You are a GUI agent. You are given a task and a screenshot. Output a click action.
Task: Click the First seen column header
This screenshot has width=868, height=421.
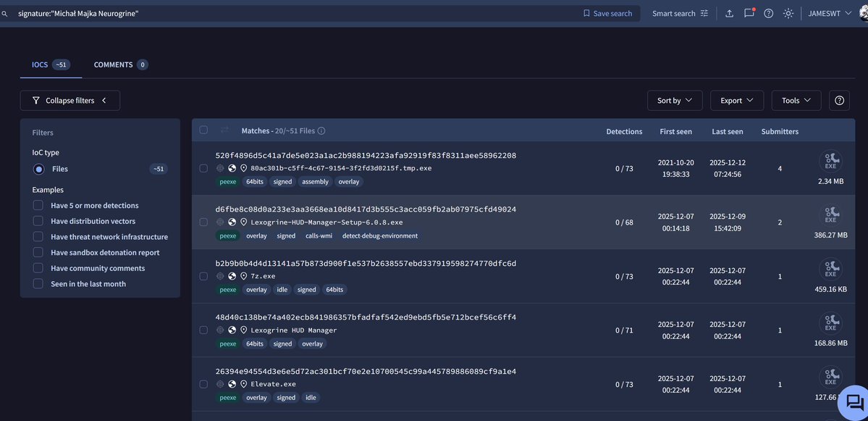click(x=676, y=131)
